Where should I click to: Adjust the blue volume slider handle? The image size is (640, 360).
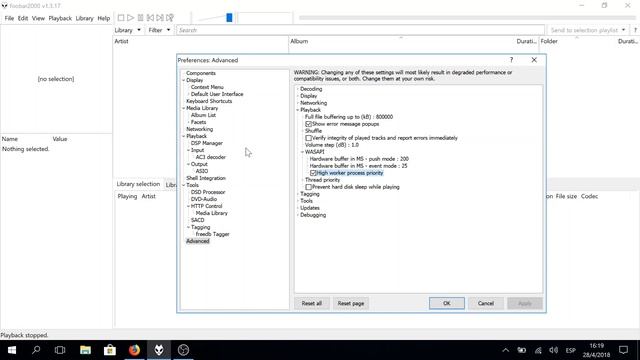pyautogui.click(x=229, y=18)
